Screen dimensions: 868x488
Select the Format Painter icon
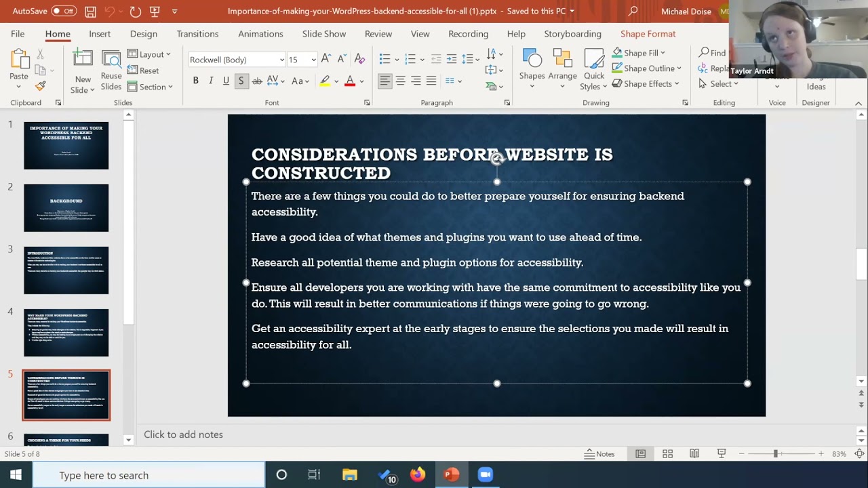tap(41, 86)
